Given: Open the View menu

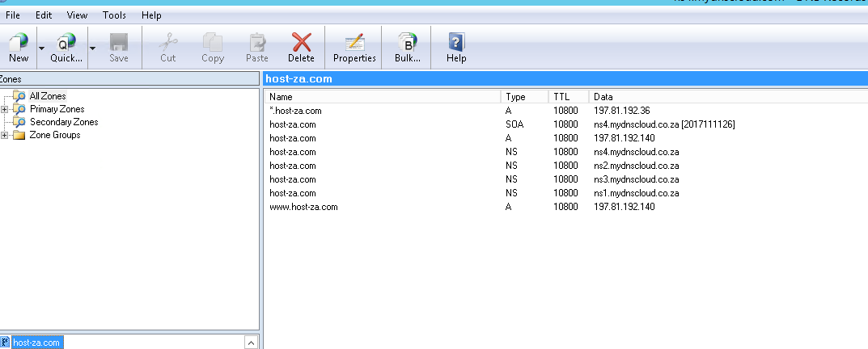Looking at the screenshot, I should [77, 15].
